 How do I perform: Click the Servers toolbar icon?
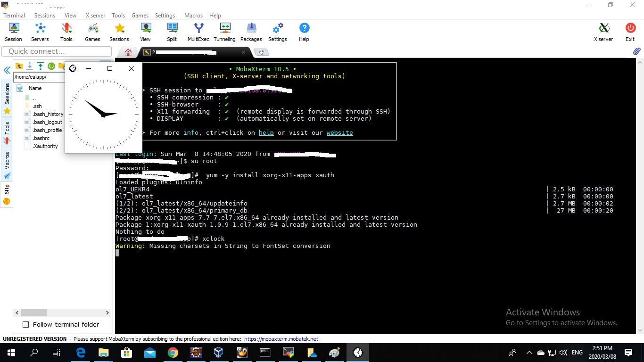(x=40, y=32)
